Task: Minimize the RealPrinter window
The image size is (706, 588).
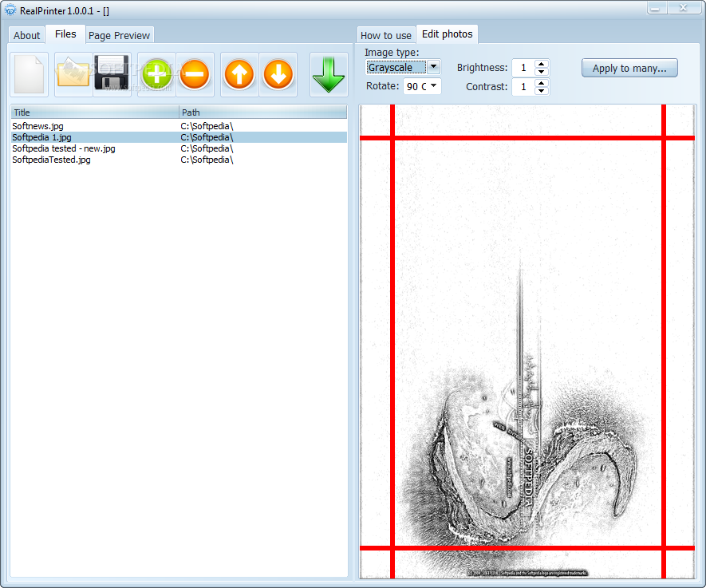Action: point(657,8)
